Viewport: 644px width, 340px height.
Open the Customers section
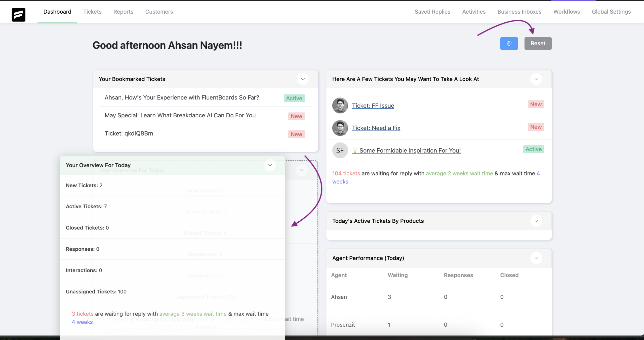pyautogui.click(x=159, y=12)
